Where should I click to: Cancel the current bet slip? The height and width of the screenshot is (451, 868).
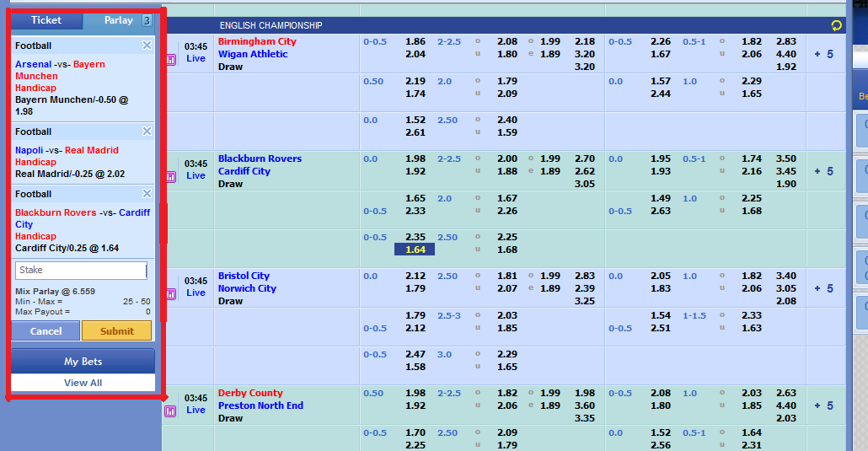46,331
